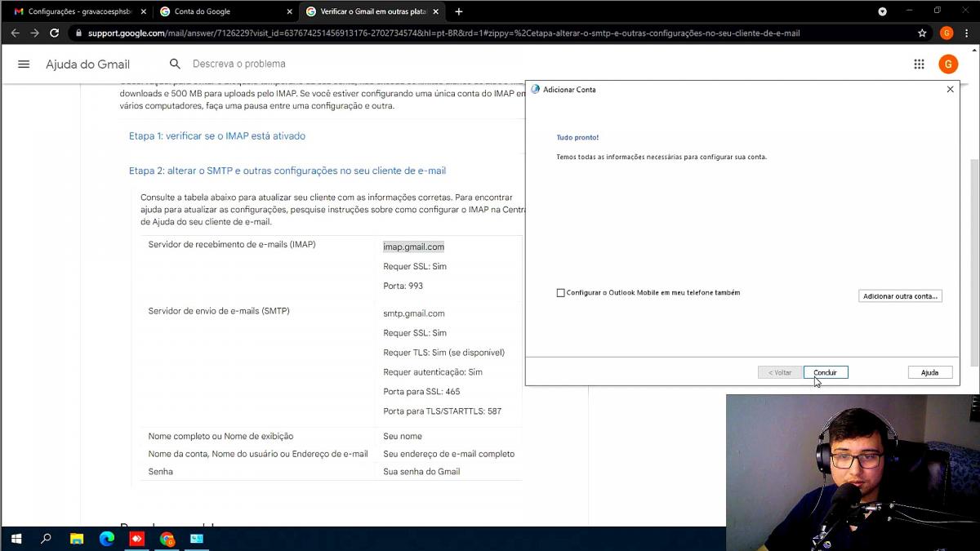Image resolution: width=980 pixels, height=551 pixels.
Task: Click smtp.gmail.com in the table
Action: point(414,313)
